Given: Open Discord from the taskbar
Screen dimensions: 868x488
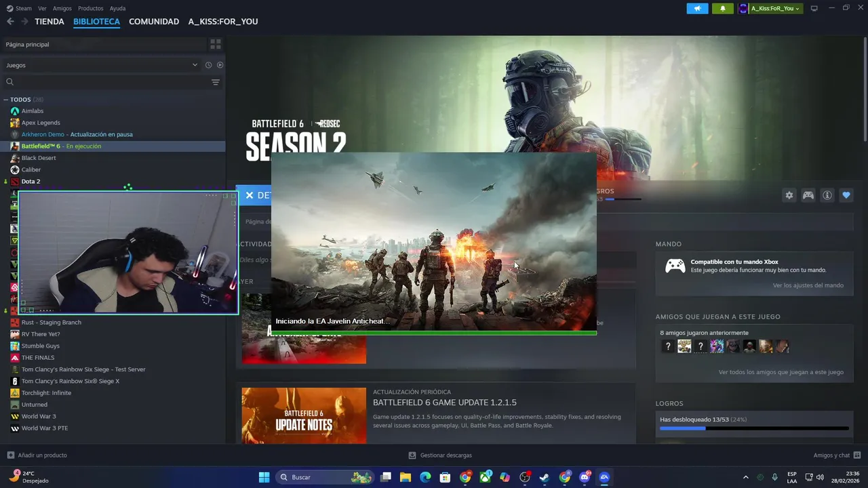Looking at the screenshot, I should click(x=585, y=477).
